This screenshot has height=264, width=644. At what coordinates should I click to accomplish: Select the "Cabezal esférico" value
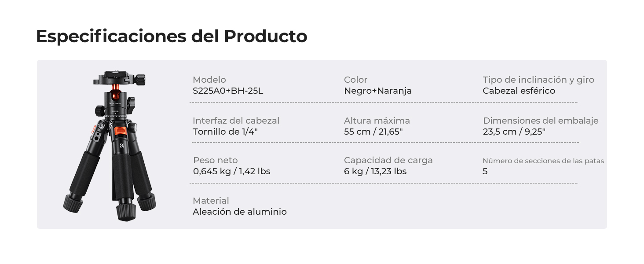519,91
